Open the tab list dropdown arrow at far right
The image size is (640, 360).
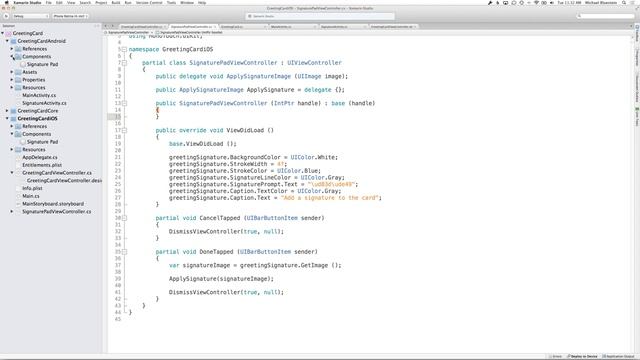click(x=631, y=27)
